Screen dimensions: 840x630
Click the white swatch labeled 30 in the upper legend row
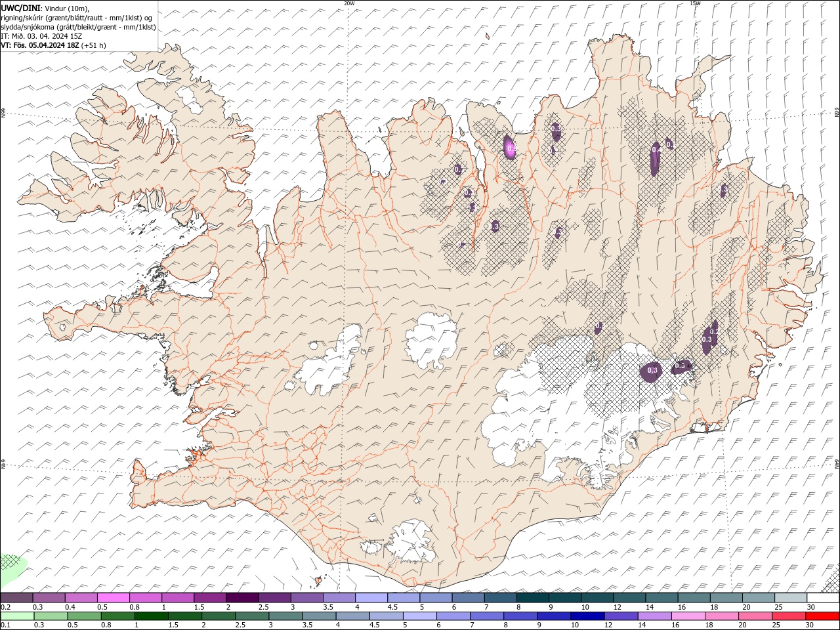click(822, 598)
